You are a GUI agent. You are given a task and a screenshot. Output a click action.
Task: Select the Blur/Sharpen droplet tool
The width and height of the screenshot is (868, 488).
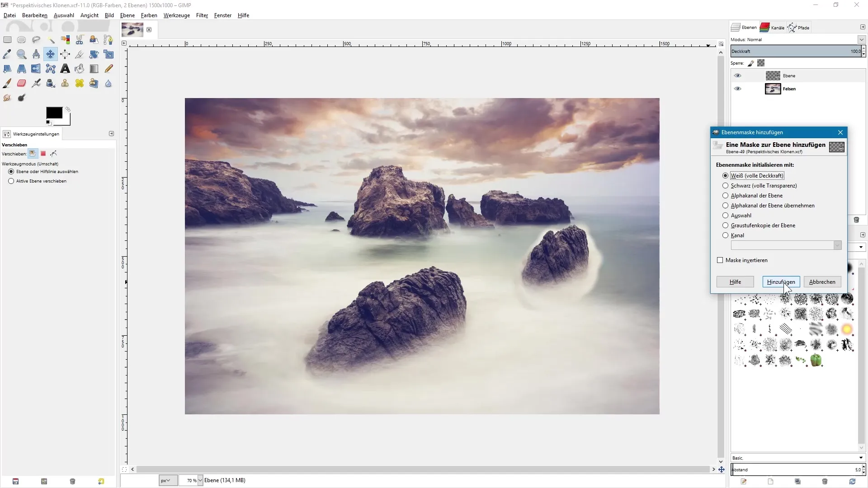point(108,83)
